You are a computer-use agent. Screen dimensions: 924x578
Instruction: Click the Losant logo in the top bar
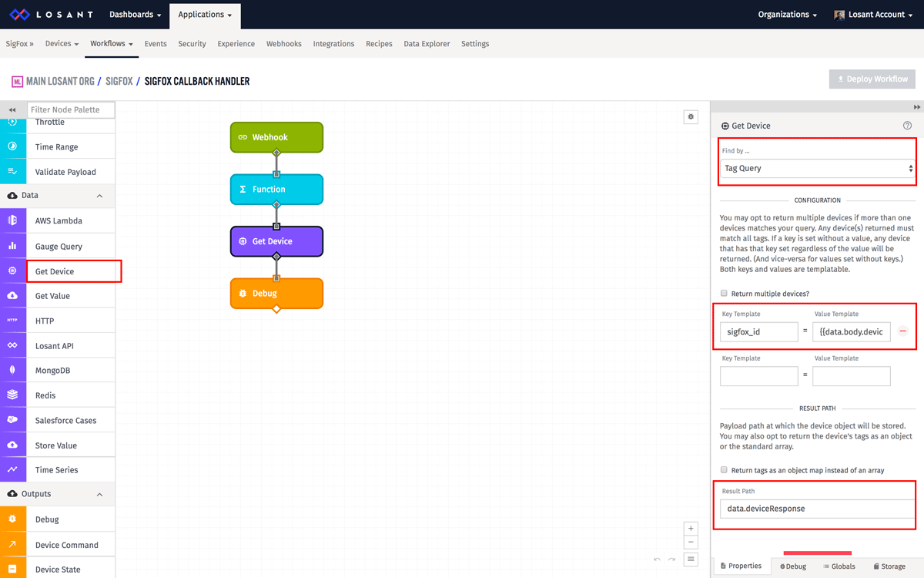pos(51,15)
